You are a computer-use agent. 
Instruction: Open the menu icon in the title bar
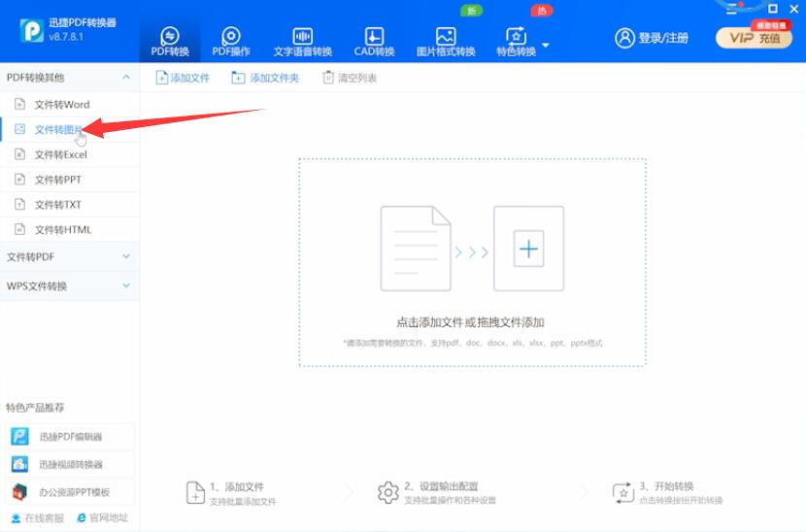(x=732, y=9)
